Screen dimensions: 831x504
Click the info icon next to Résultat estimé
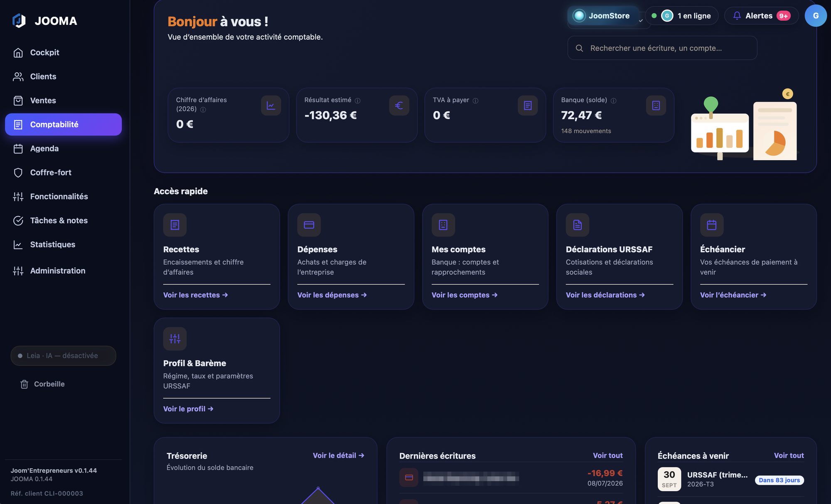pos(357,100)
